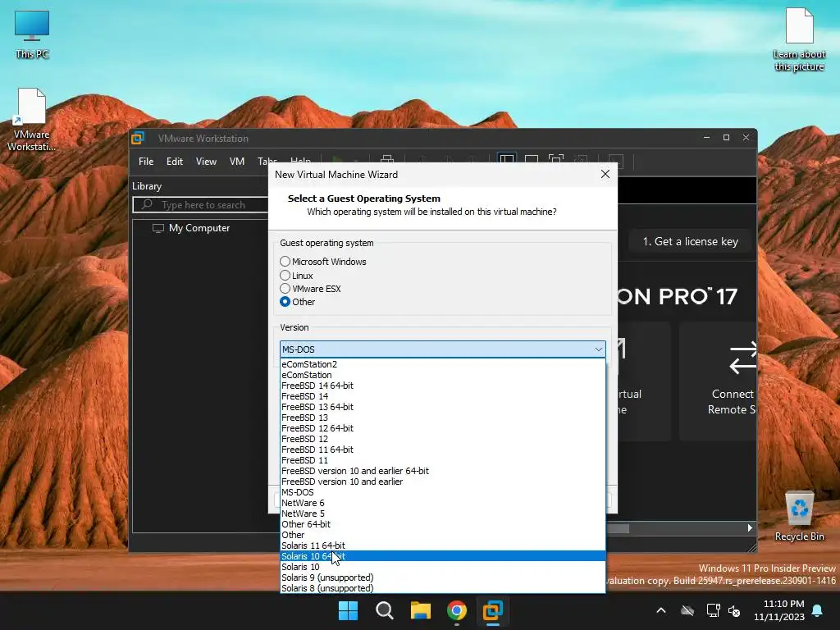Image resolution: width=840 pixels, height=630 pixels.
Task: Choose FreeBSD 14 in the list
Action: click(442, 396)
